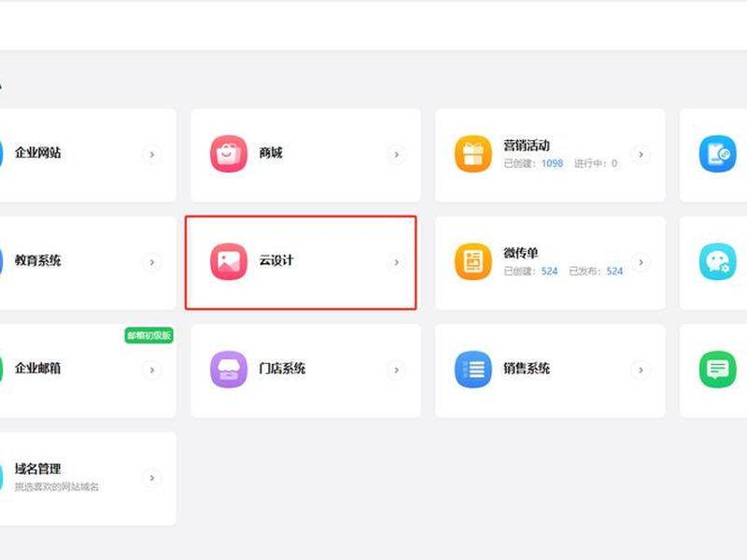Click the 微传单 已创建 count 524
This screenshot has height=560, width=747.
549,271
